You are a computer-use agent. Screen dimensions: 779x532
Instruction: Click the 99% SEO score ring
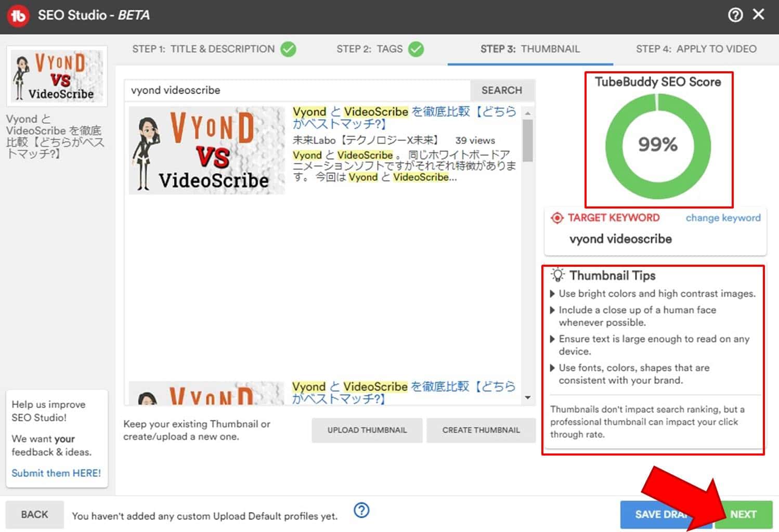[658, 146]
